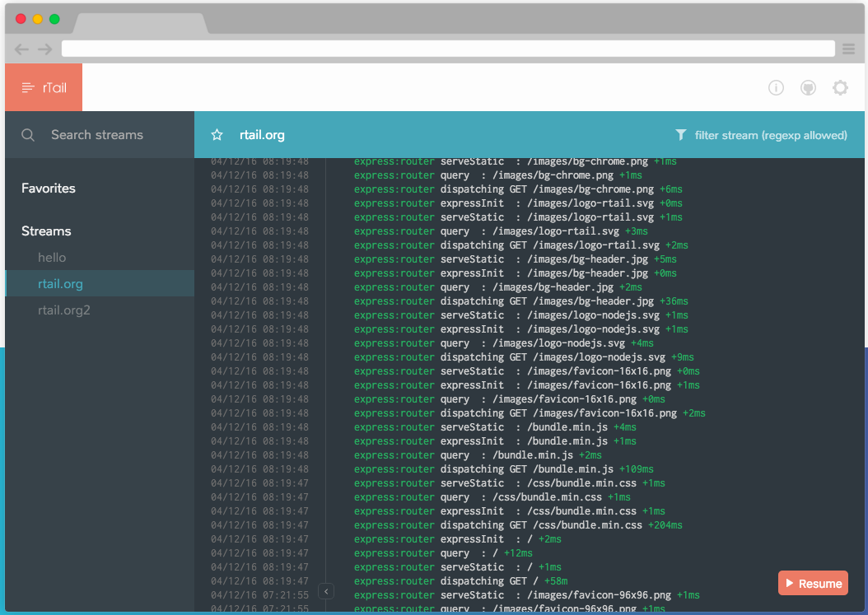
Task: Click log line dispatching GET /images/bg-header.jpg +36ms
Action: coord(521,301)
